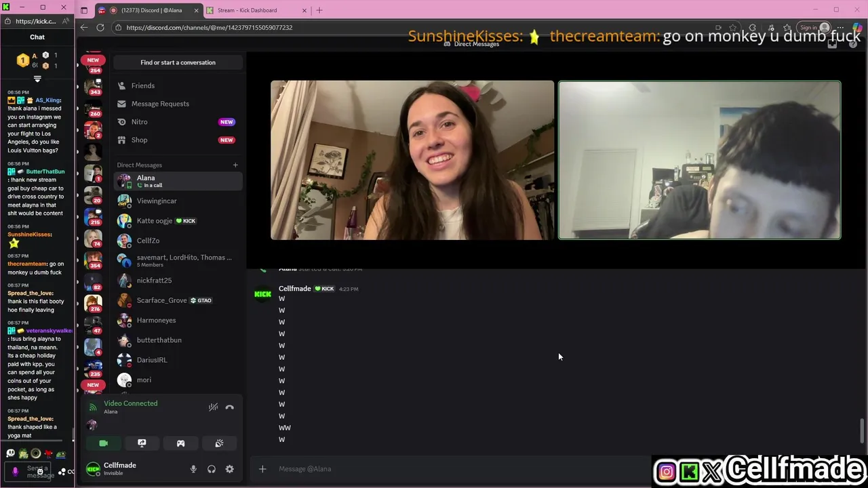Click the Kick address bar read-aloud icon
This screenshot has width=868, height=488.
coord(66,21)
